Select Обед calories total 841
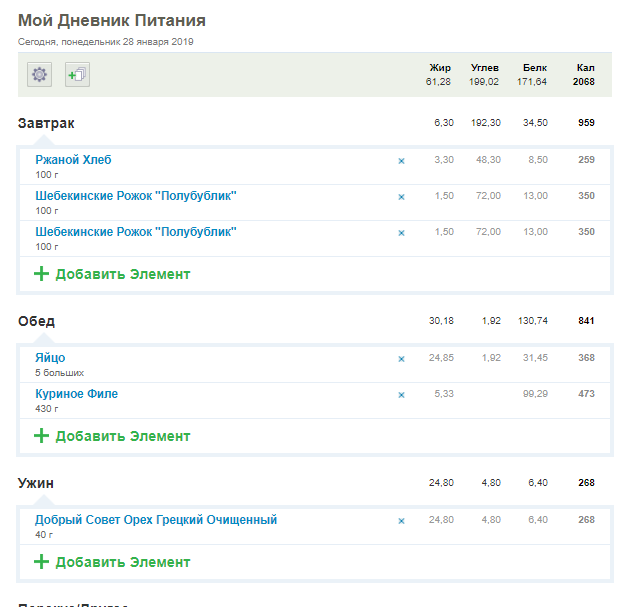Image resolution: width=622 pixels, height=607 pixels. [x=586, y=321]
